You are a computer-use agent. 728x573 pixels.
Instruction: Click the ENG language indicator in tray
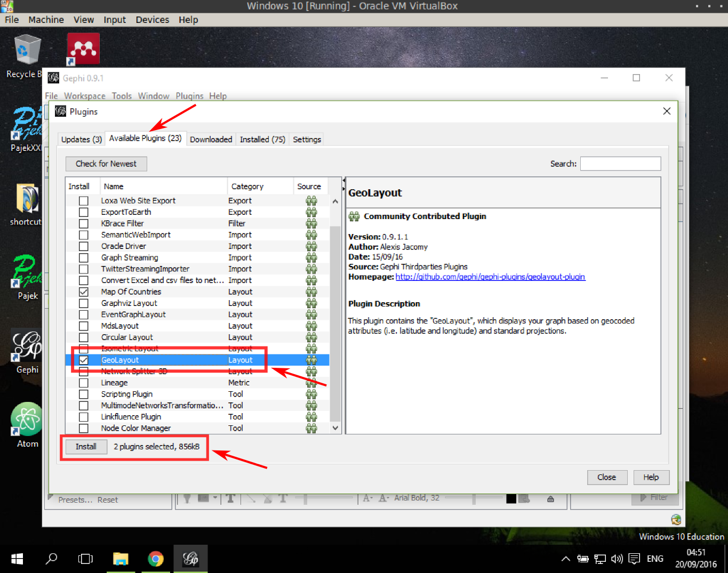point(655,559)
